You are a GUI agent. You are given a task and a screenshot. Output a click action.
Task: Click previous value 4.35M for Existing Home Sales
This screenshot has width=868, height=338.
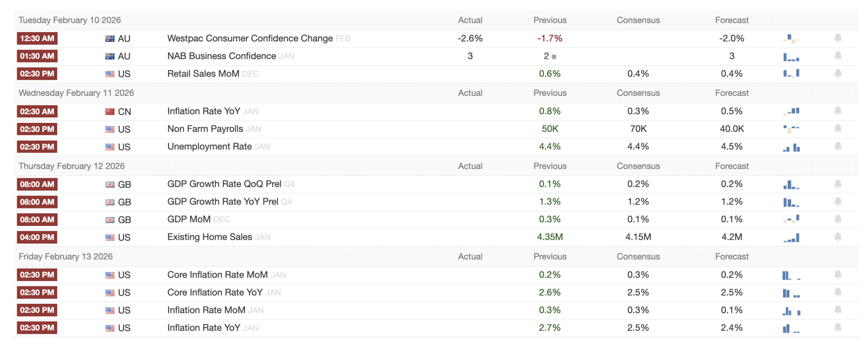click(550, 237)
